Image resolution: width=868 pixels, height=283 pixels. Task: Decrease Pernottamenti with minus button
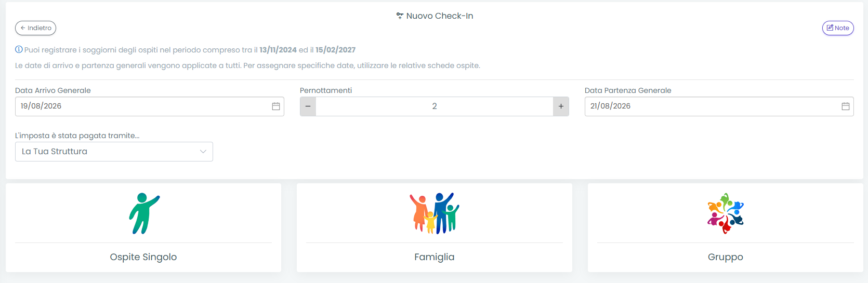pyautogui.click(x=308, y=106)
